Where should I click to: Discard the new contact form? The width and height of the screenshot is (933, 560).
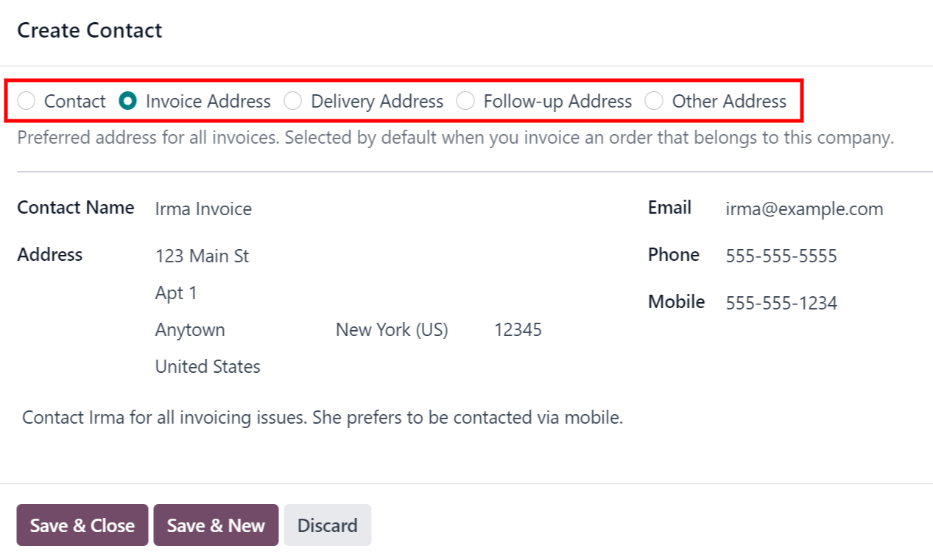coord(327,525)
